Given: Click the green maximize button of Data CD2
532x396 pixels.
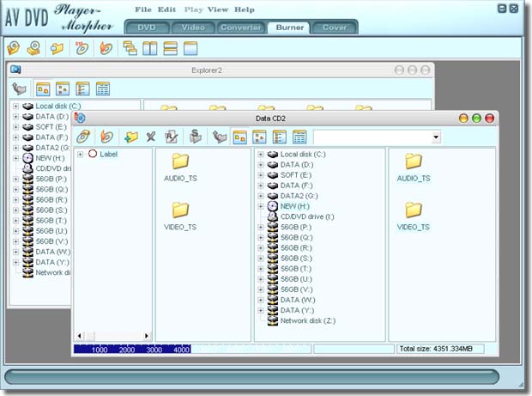Looking at the screenshot, I should click(x=476, y=119).
